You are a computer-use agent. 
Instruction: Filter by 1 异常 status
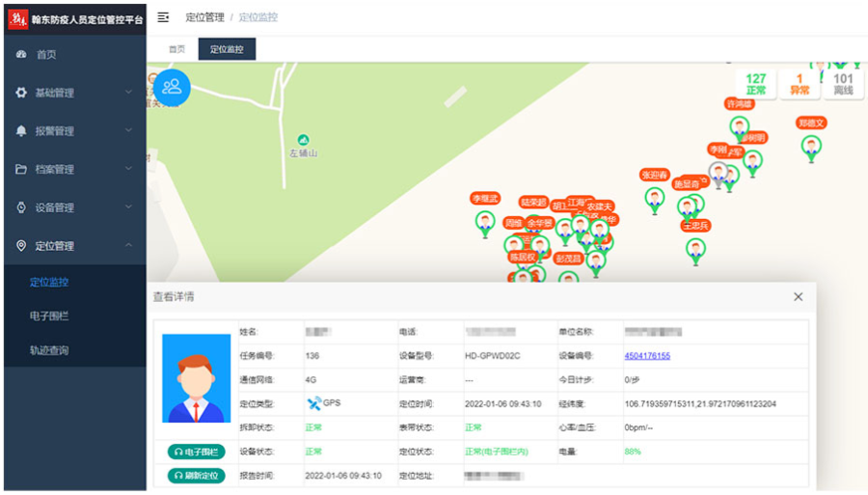[800, 84]
